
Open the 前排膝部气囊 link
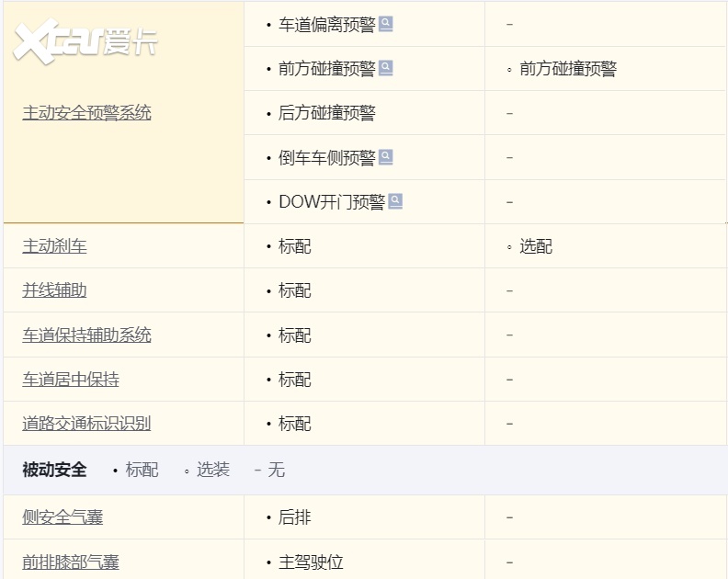click(x=71, y=562)
